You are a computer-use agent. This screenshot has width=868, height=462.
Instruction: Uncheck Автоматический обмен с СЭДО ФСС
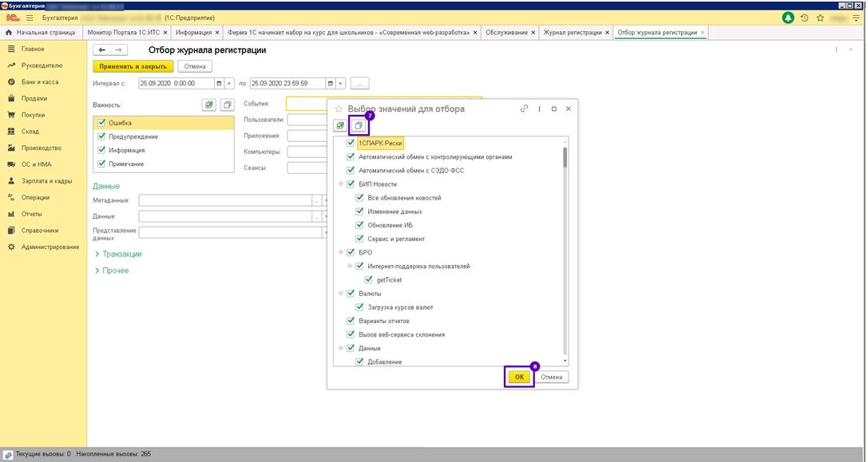(x=351, y=171)
